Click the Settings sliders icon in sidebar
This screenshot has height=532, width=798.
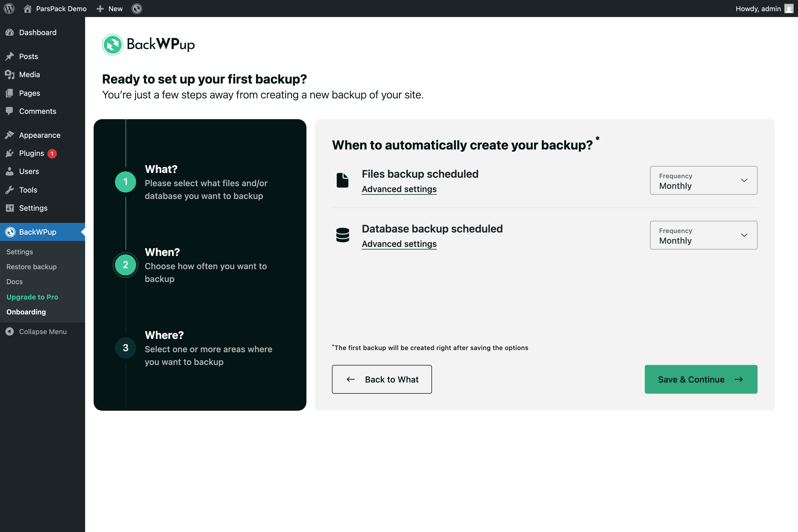pos(10,208)
